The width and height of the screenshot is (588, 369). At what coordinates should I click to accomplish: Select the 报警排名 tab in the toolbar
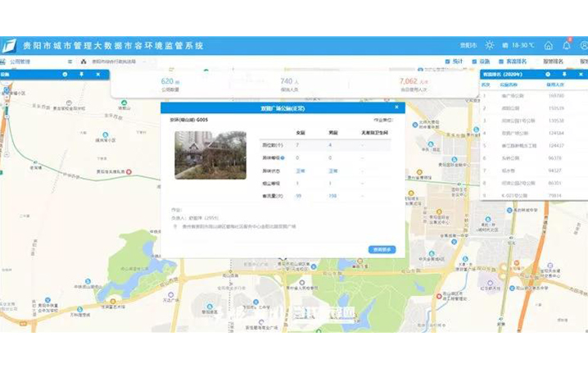click(x=553, y=61)
